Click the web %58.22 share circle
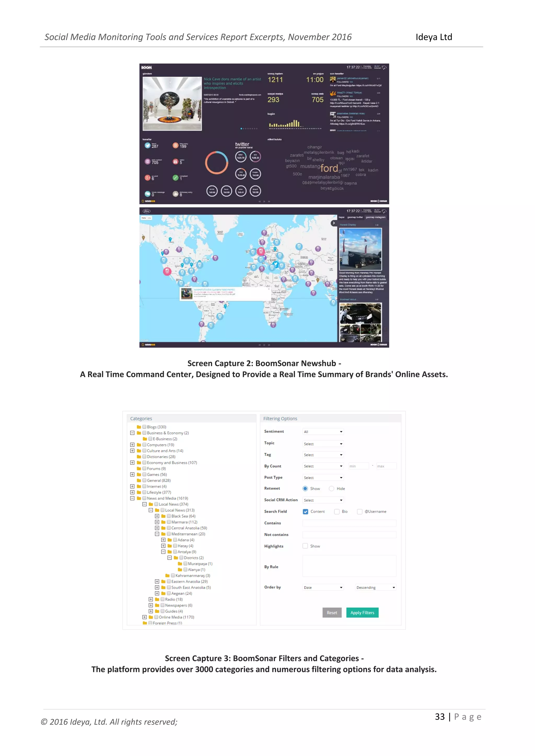 pos(255,157)
